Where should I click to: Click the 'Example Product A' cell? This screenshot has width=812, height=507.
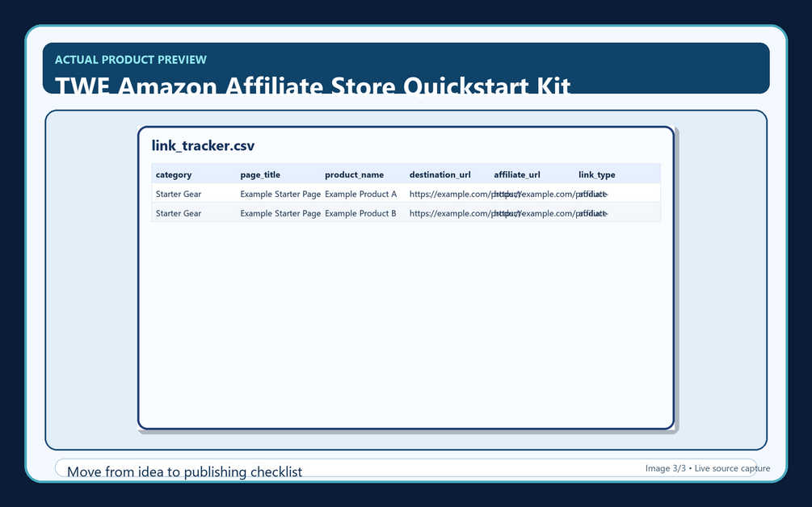[x=361, y=194]
